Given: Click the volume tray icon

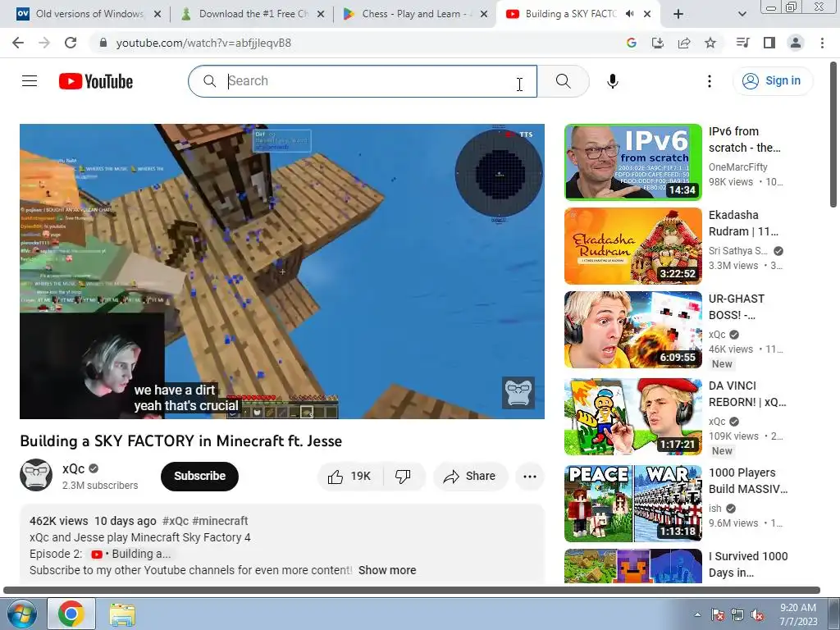Looking at the screenshot, I should point(757,614).
